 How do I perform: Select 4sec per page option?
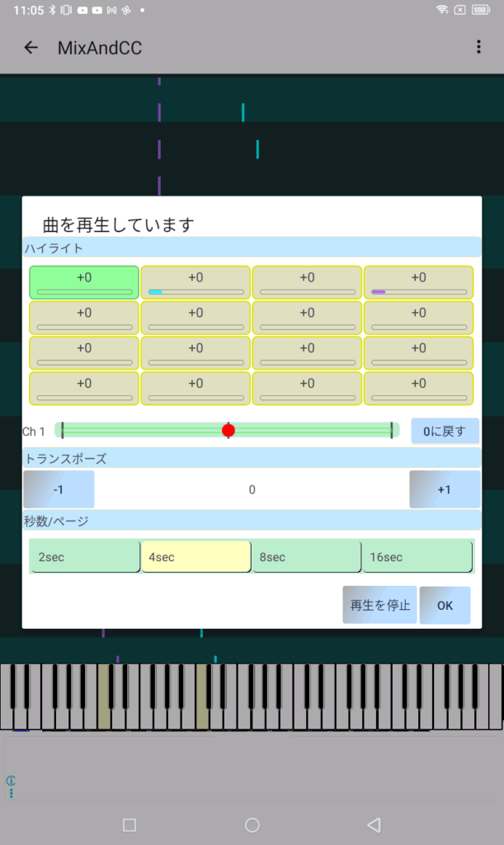195,557
